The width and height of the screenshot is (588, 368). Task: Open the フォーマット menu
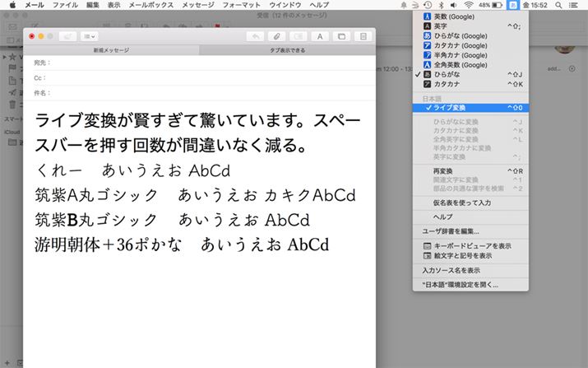pyautogui.click(x=241, y=5)
